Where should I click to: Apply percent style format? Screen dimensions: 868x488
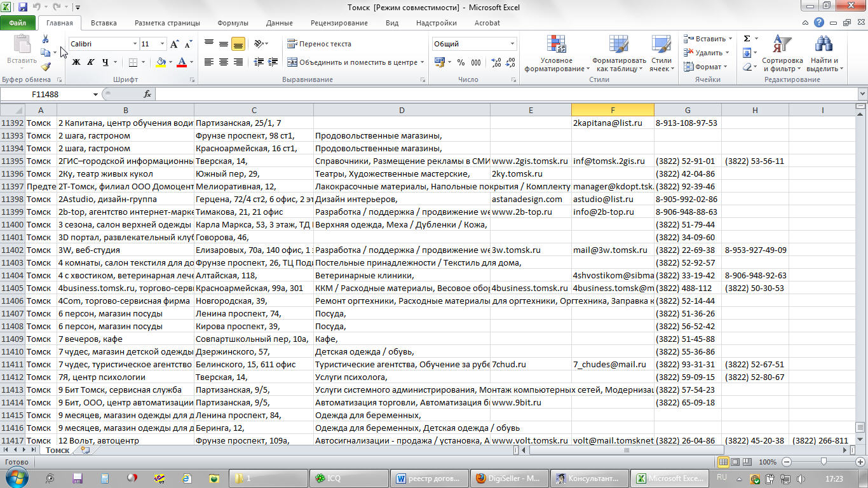coord(461,62)
